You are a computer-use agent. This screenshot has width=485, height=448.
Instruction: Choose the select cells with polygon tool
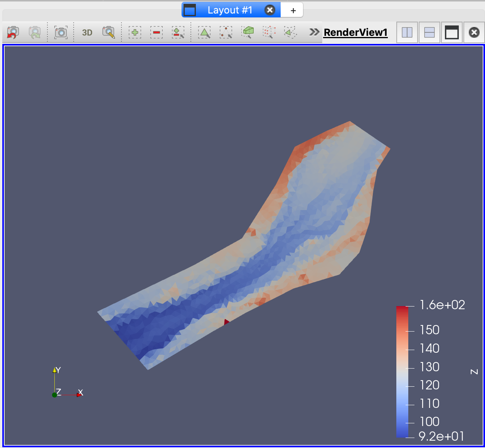click(290, 32)
